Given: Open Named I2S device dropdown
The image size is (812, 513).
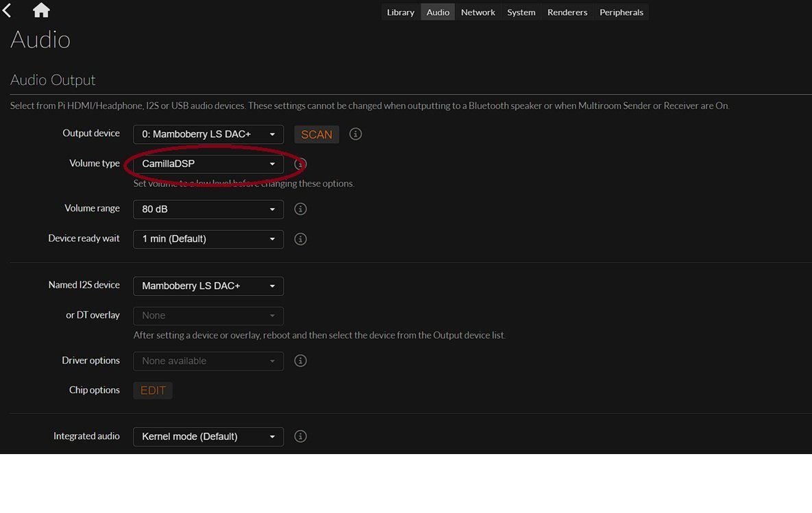Looking at the screenshot, I should point(208,286).
